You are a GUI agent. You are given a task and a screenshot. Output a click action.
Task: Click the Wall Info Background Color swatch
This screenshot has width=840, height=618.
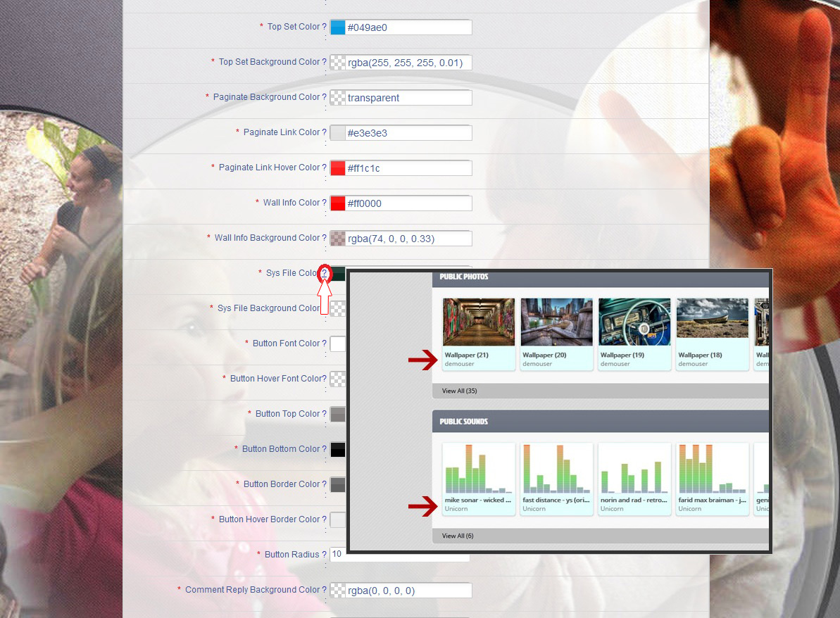coord(338,239)
